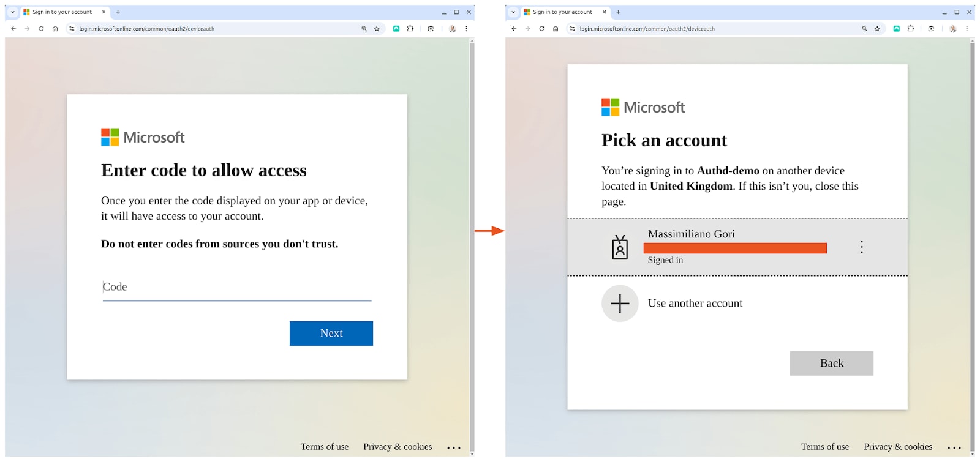Expand the tab search dropdown in the left window
980x459 pixels.
[x=12, y=12]
